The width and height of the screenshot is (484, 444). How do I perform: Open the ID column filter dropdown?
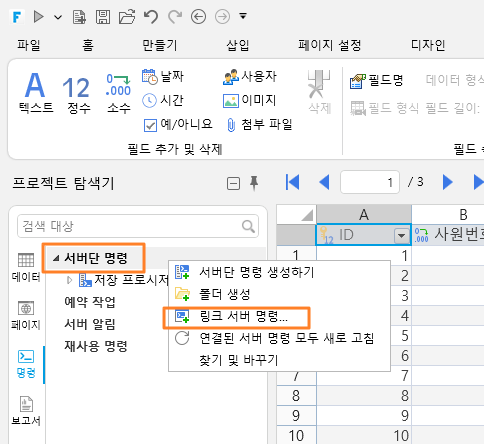(402, 236)
